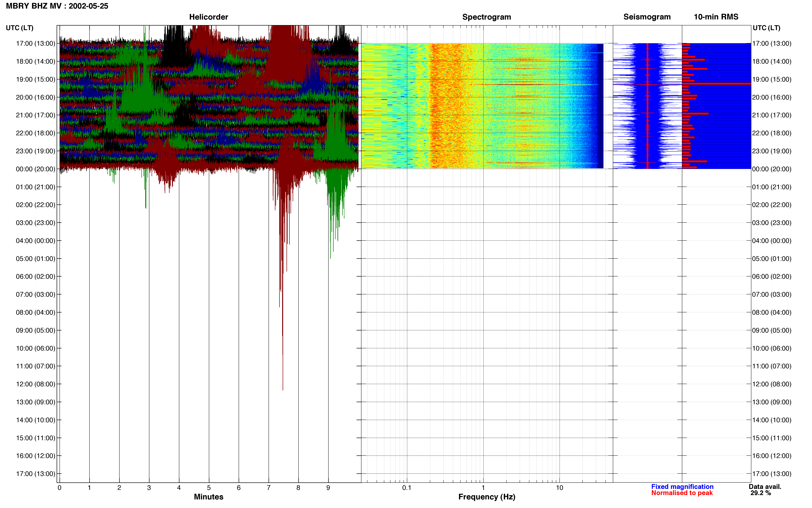Select the Seismogram panel heading
812x508 pixels.
point(647,17)
